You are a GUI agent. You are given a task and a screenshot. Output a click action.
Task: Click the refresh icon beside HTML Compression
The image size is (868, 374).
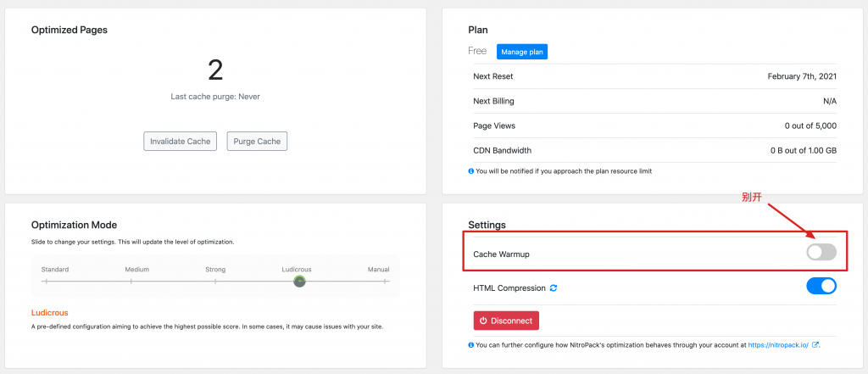(x=554, y=288)
